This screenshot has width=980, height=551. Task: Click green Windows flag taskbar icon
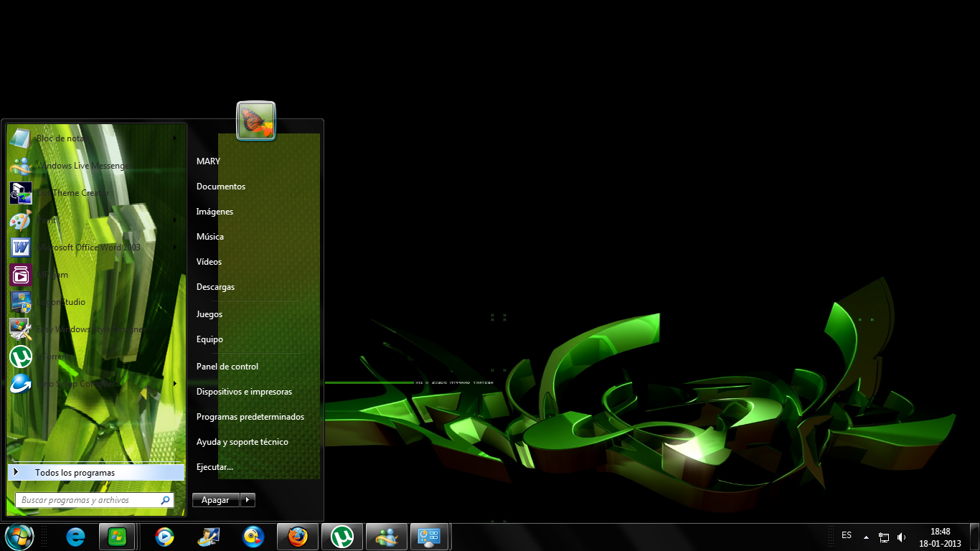click(x=117, y=537)
